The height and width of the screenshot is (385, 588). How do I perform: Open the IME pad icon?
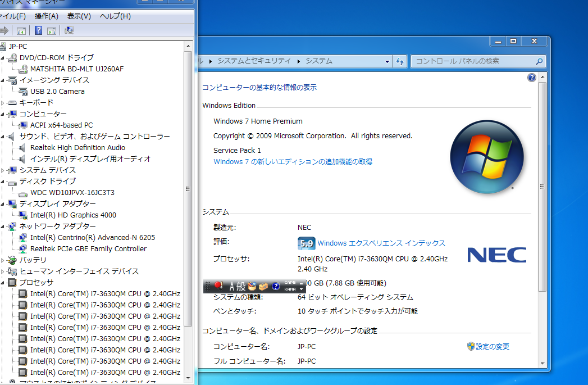[252, 286]
